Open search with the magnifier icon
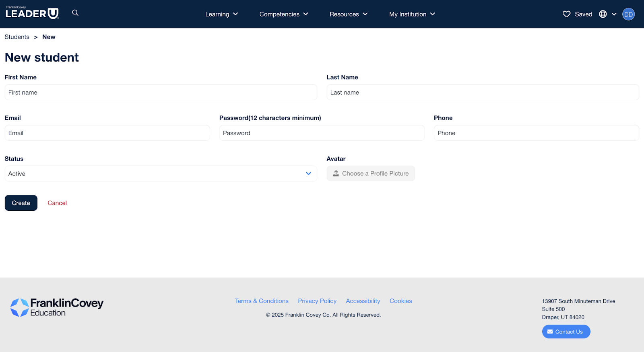This screenshot has width=644, height=352. click(x=75, y=13)
